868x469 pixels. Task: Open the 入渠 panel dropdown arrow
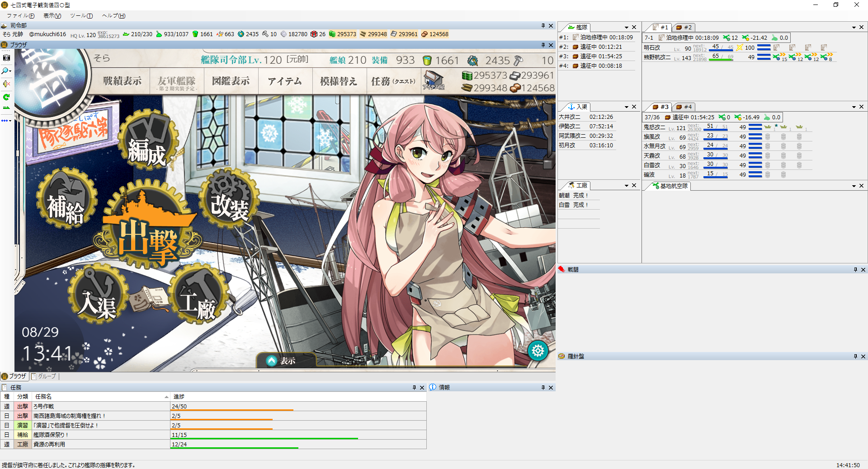click(x=627, y=107)
